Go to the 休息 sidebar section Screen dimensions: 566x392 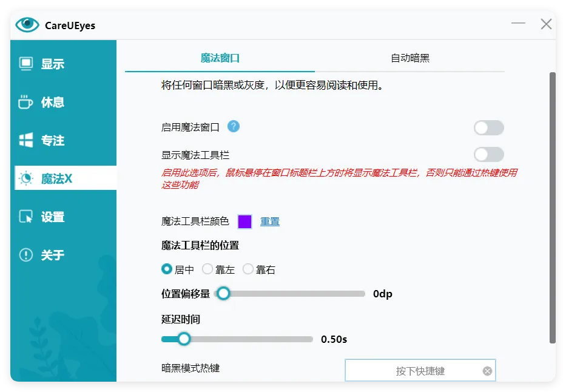click(x=64, y=102)
